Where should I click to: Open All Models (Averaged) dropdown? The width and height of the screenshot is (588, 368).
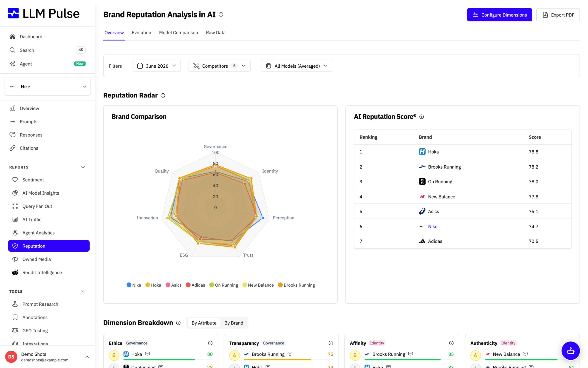pos(297,66)
